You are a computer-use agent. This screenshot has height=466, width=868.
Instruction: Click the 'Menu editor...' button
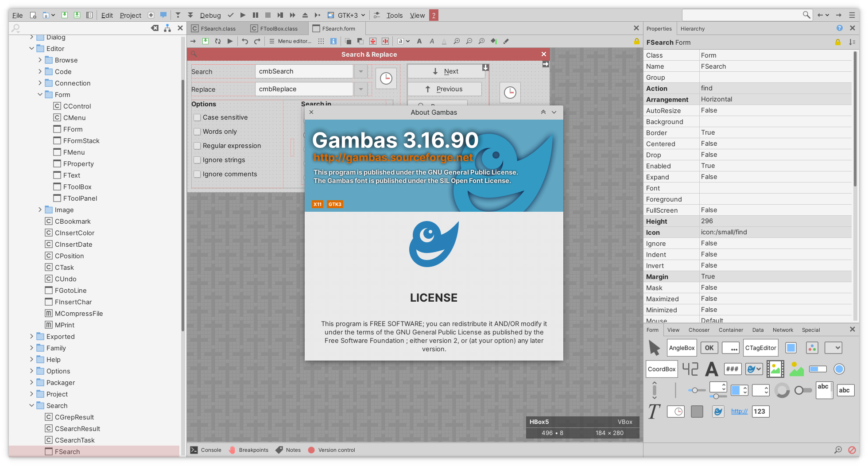coord(290,41)
